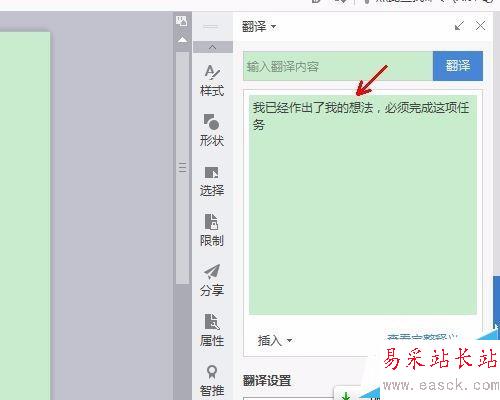Open the 翻译 panel title dropdown
This screenshot has width=500, height=400.
click(259, 26)
